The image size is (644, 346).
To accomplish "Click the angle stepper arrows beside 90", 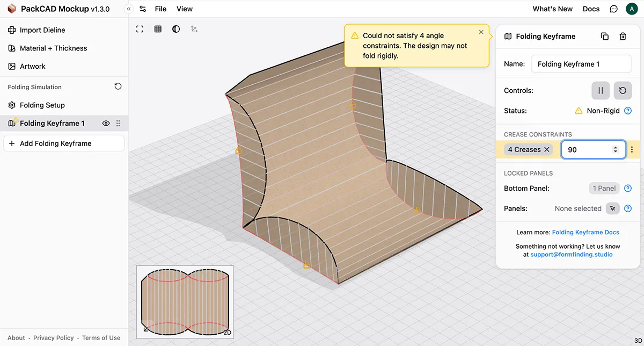I will (x=616, y=150).
